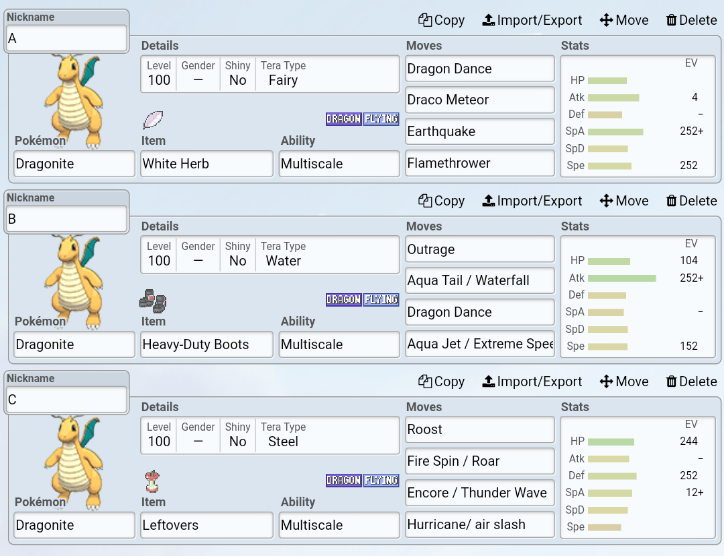The image size is (724, 556).
Task: Open Import/Export for set B
Action: pos(532,201)
